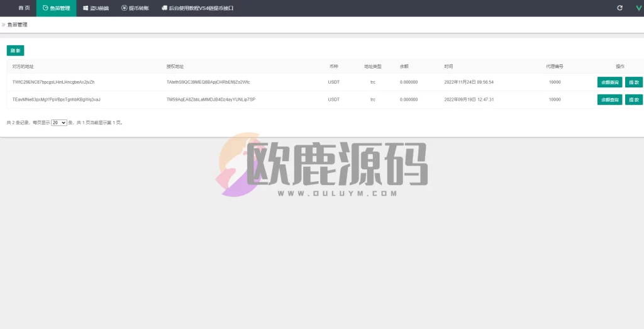Image resolution: width=644 pixels, height=329 pixels.
Task: Click 提款 in the 2022年11月24日 row
Action: click(634, 82)
